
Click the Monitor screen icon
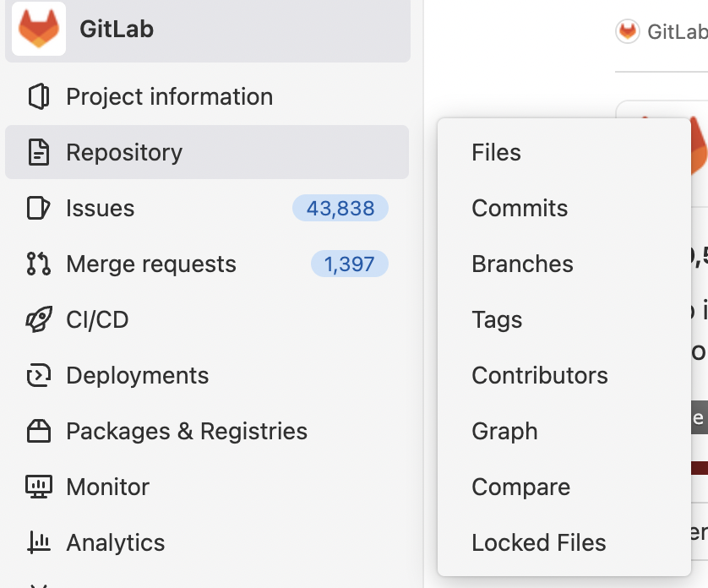click(x=39, y=487)
